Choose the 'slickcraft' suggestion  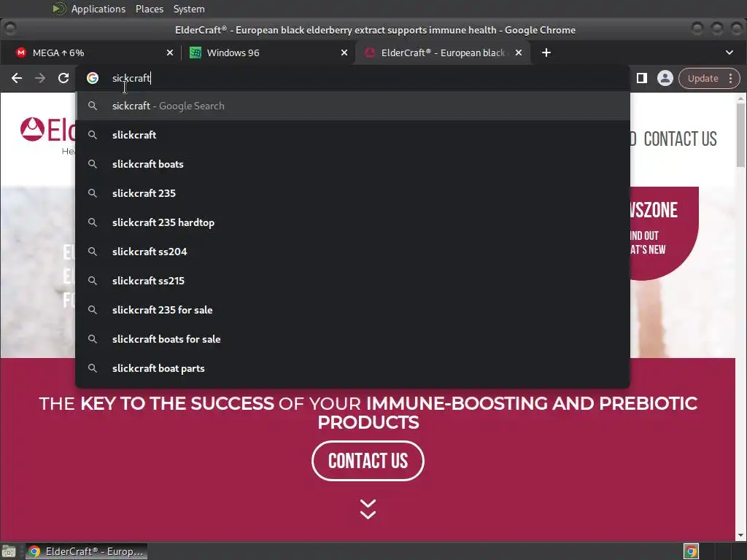(352, 135)
